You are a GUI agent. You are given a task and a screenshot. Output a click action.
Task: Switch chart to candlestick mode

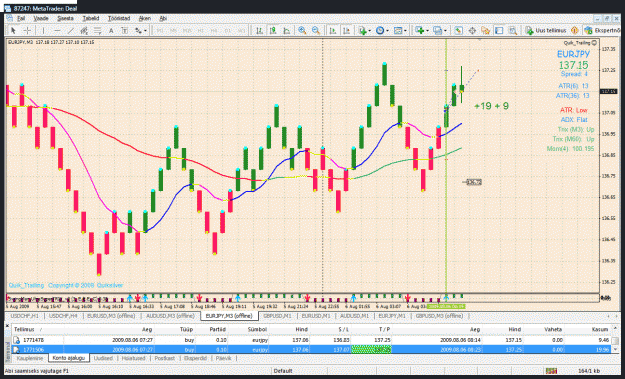[273, 31]
